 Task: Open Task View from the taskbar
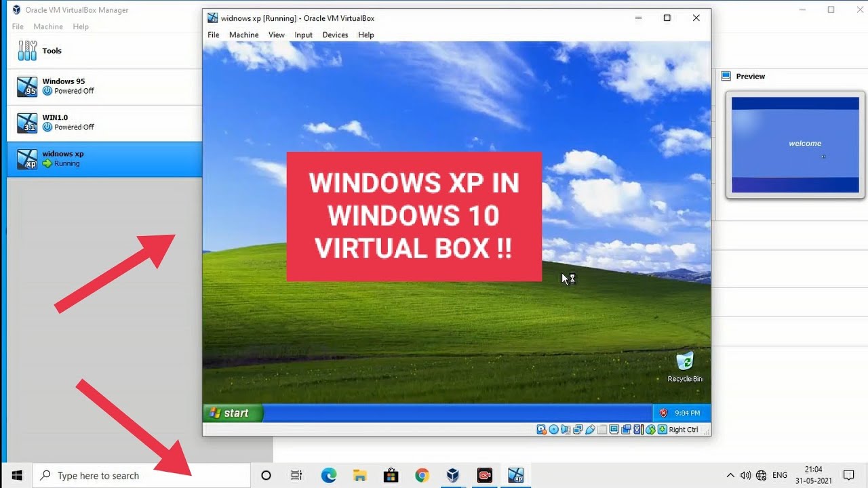coord(296,475)
